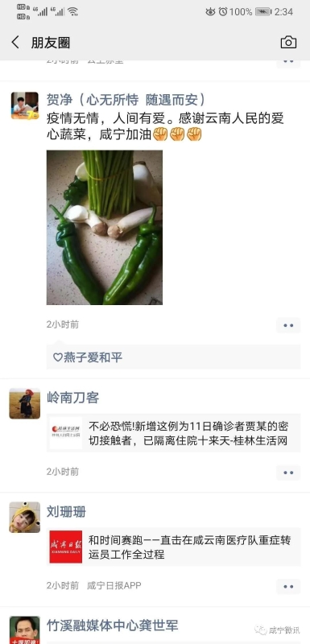This screenshot has width=310, height=644.
Task: Open 贺净's profile avatar
Action: (25, 105)
